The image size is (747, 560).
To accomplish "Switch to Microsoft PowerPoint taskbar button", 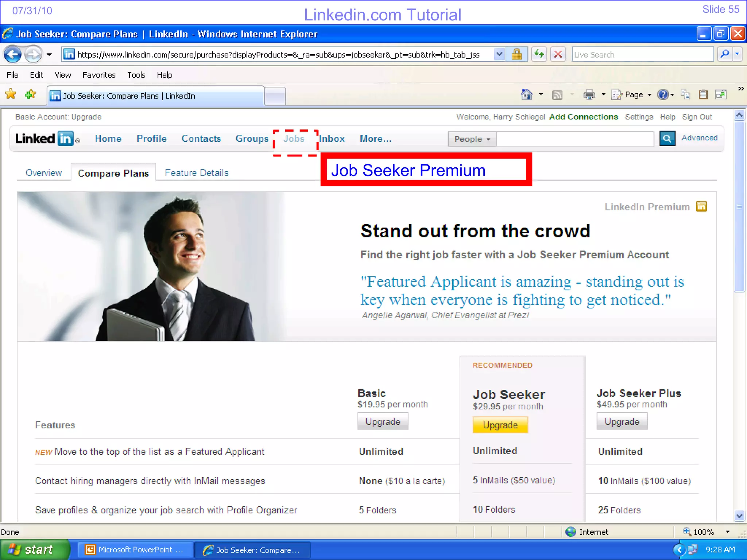I will click(135, 550).
